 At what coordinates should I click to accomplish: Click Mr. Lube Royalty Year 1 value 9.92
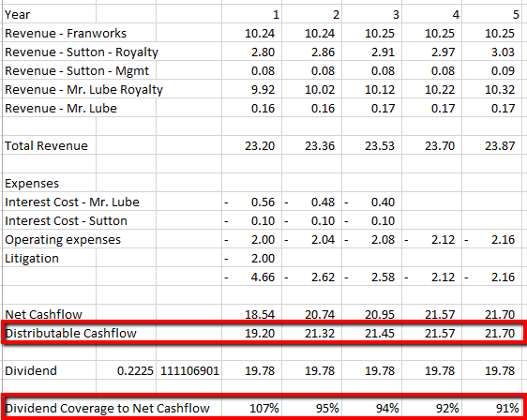(251, 89)
